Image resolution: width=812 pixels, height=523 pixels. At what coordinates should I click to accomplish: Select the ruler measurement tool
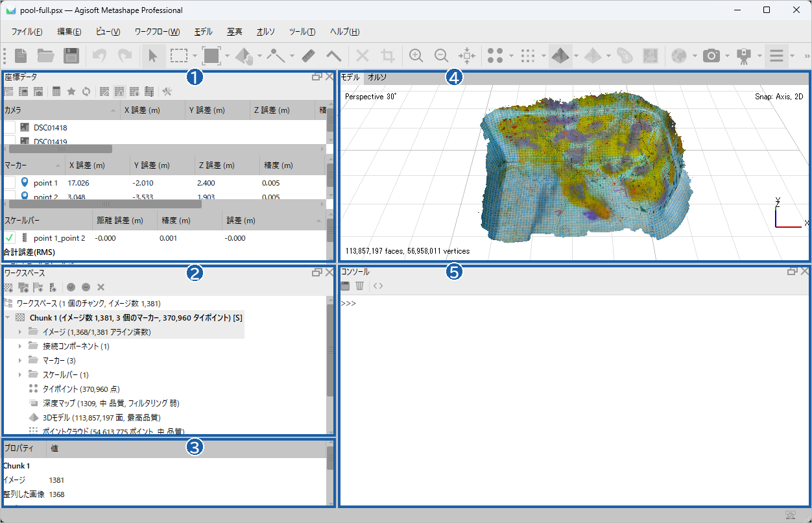[x=308, y=56]
